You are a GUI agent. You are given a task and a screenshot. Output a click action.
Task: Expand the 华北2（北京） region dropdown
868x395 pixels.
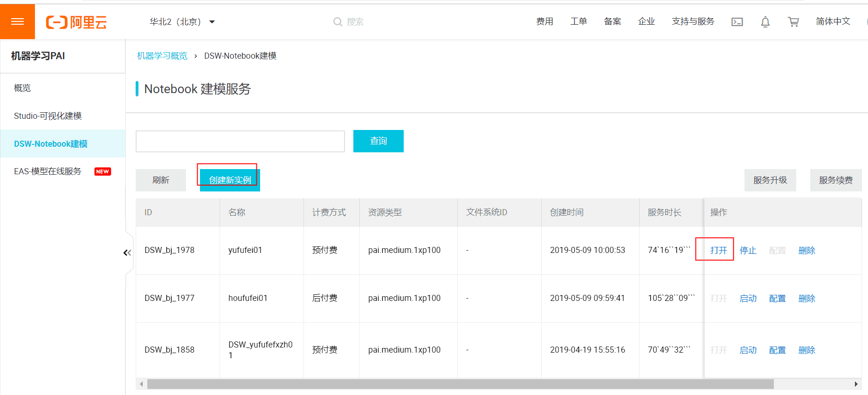pyautogui.click(x=182, y=22)
